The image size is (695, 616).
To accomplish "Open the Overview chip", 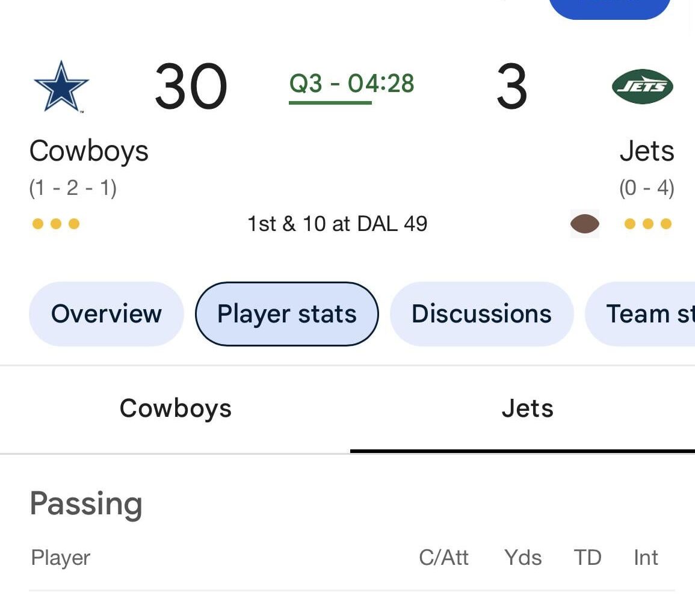I will tap(107, 314).
